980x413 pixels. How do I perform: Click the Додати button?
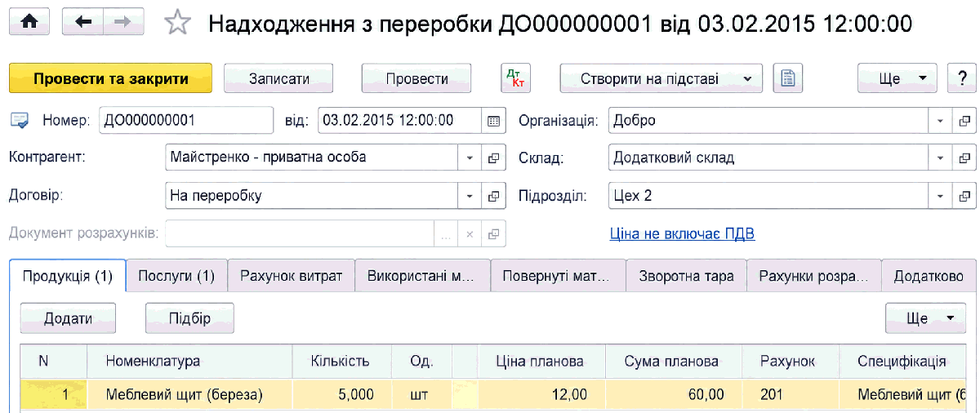(x=68, y=318)
